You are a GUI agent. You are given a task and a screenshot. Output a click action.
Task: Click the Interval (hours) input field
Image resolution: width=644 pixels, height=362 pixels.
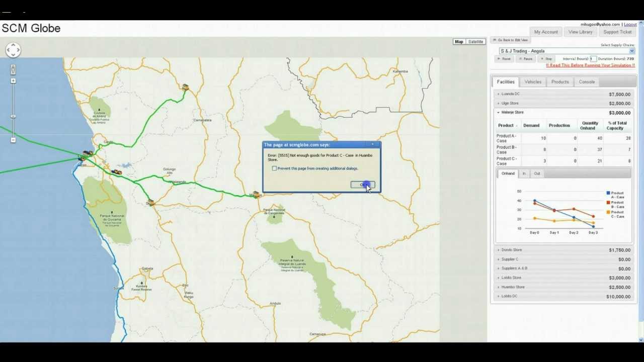pyautogui.click(x=593, y=59)
